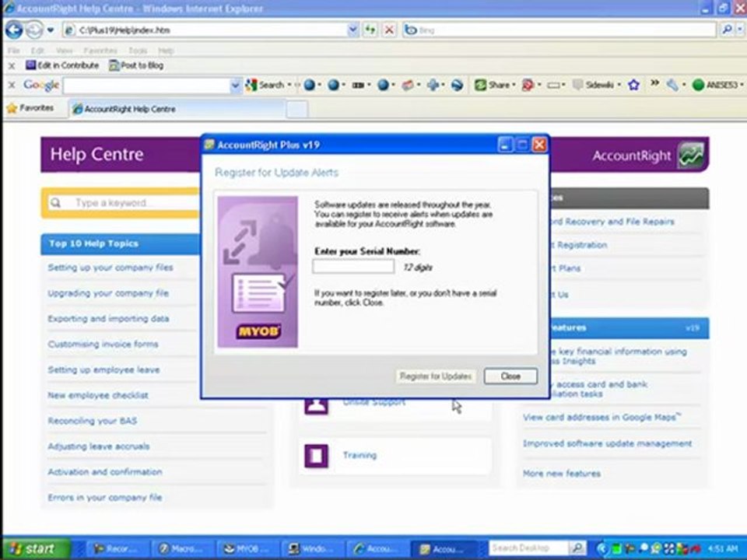
Task: Click the browser address bar
Action: (209, 30)
